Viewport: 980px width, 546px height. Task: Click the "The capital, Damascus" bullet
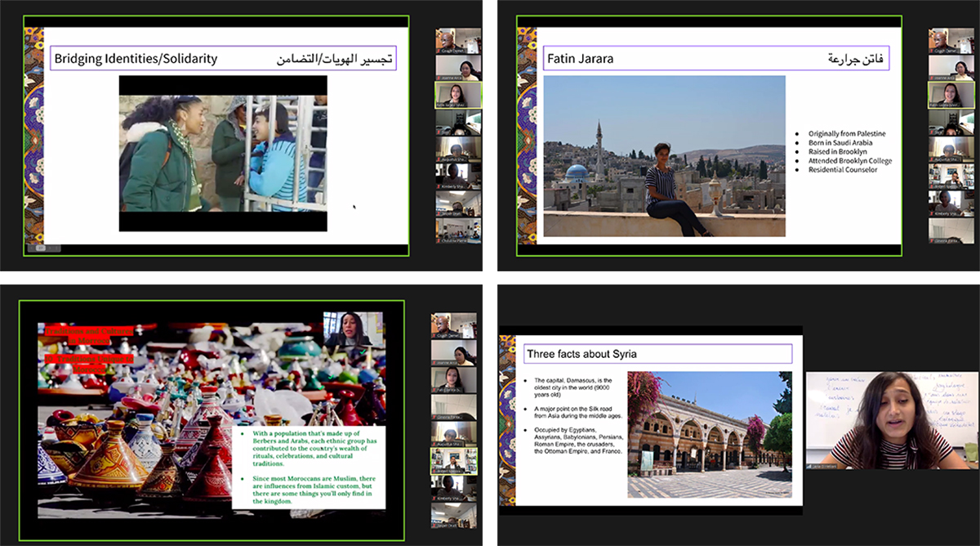coord(573,387)
